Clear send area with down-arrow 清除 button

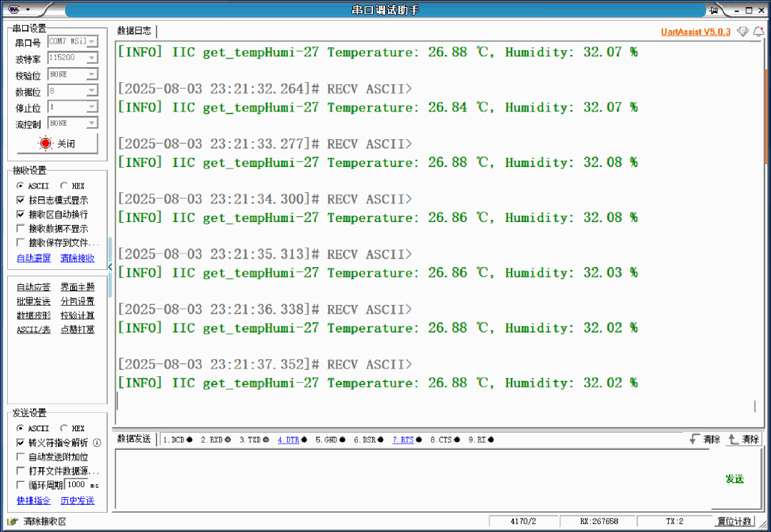click(705, 439)
